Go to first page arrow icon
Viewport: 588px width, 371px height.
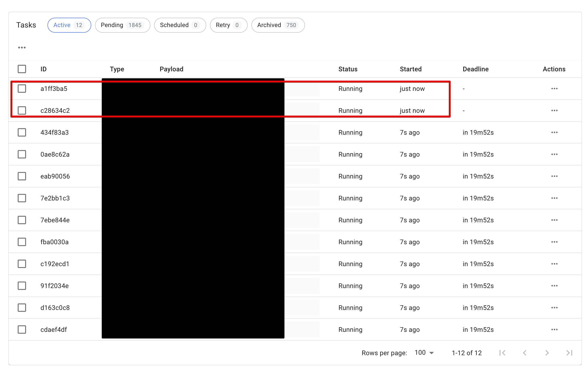502,352
